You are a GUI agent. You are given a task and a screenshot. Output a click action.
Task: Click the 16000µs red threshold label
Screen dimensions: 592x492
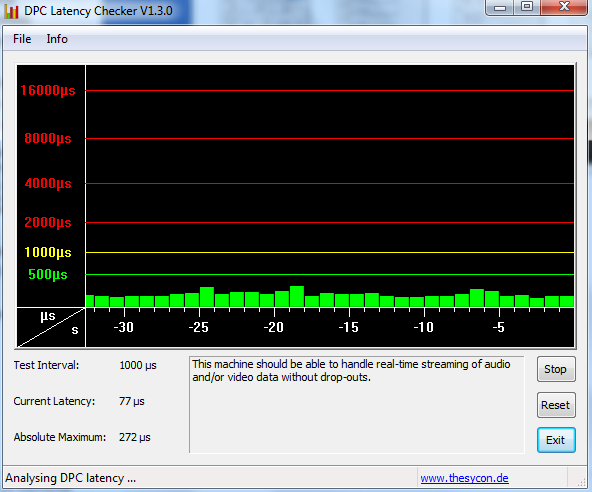pyautogui.click(x=48, y=90)
